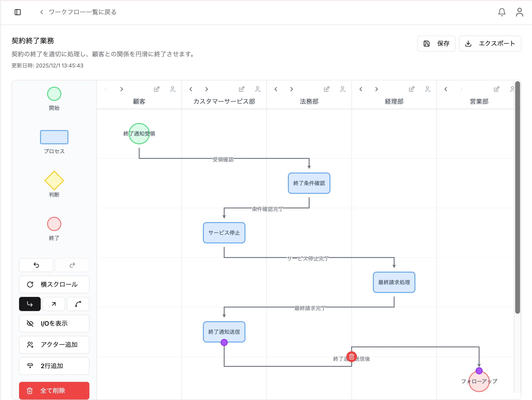Click the 保存 save button
The image size is (532, 400).
click(436, 44)
